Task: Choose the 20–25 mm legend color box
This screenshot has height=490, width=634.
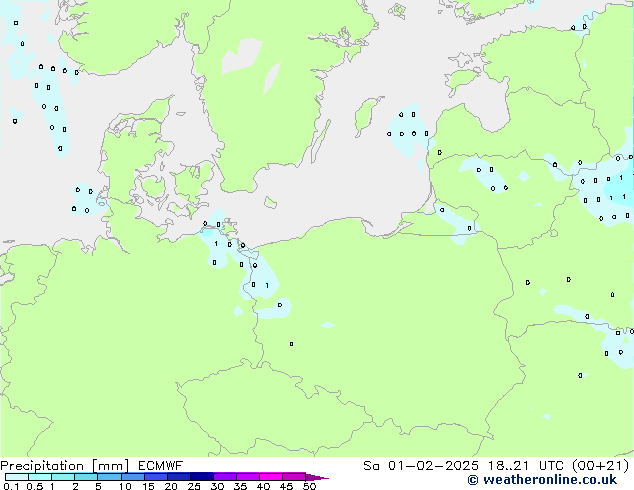Action: (179, 477)
